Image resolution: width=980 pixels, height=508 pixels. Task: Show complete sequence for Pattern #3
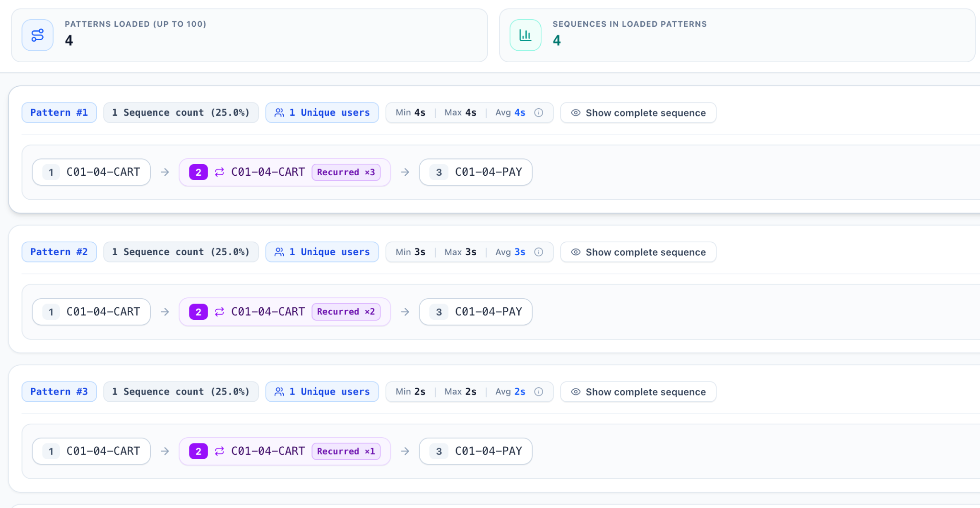pos(638,392)
